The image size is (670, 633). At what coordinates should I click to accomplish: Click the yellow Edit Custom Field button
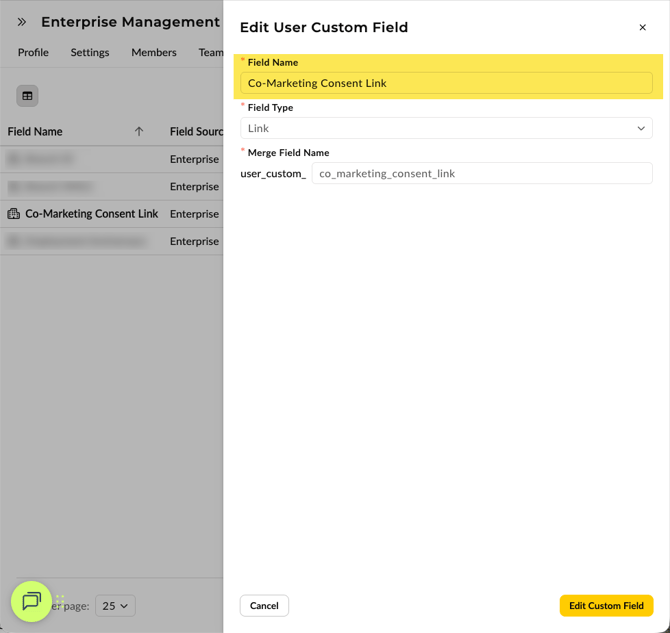click(606, 606)
